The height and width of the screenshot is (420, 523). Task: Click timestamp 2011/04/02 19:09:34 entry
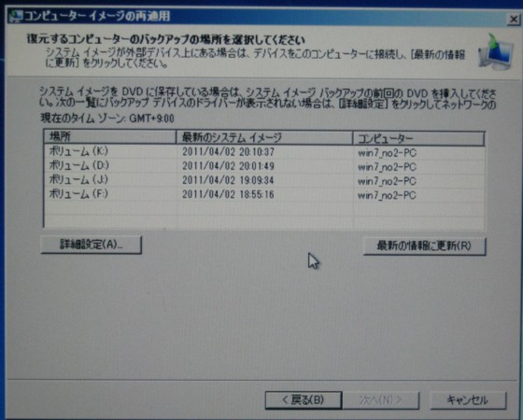[x=228, y=180]
